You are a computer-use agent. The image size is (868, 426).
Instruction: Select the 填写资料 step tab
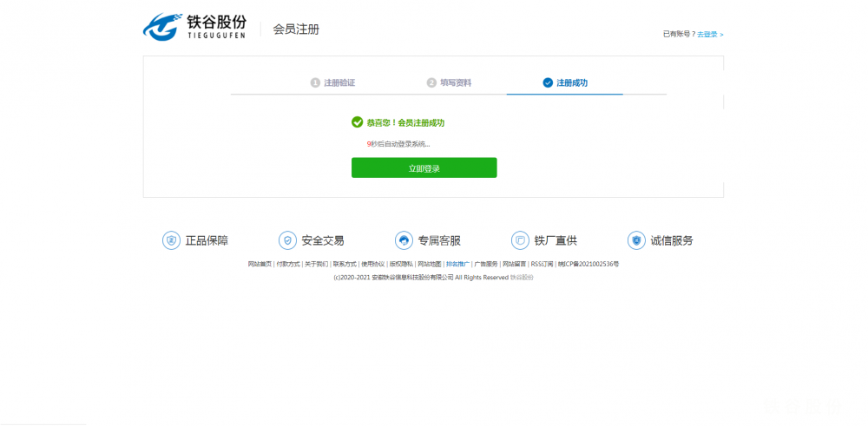pos(450,82)
